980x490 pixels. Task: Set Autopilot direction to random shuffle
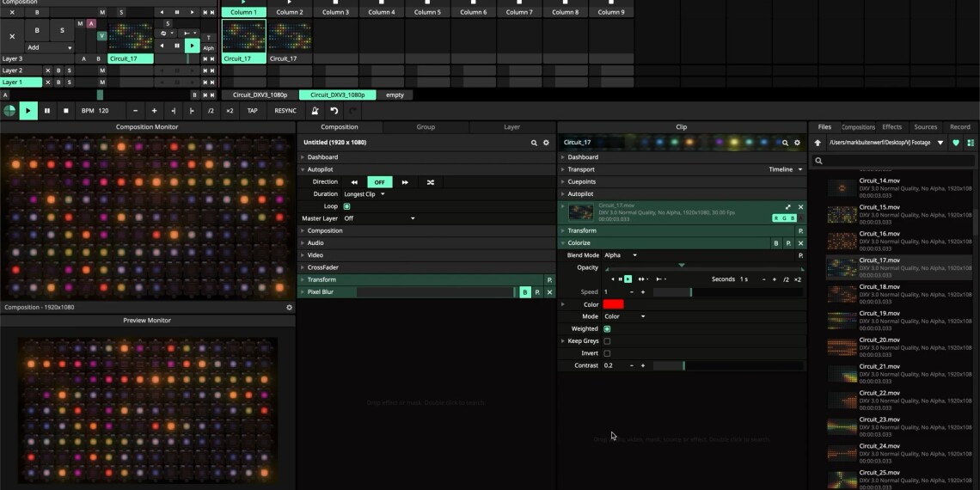[x=430, y=182]
